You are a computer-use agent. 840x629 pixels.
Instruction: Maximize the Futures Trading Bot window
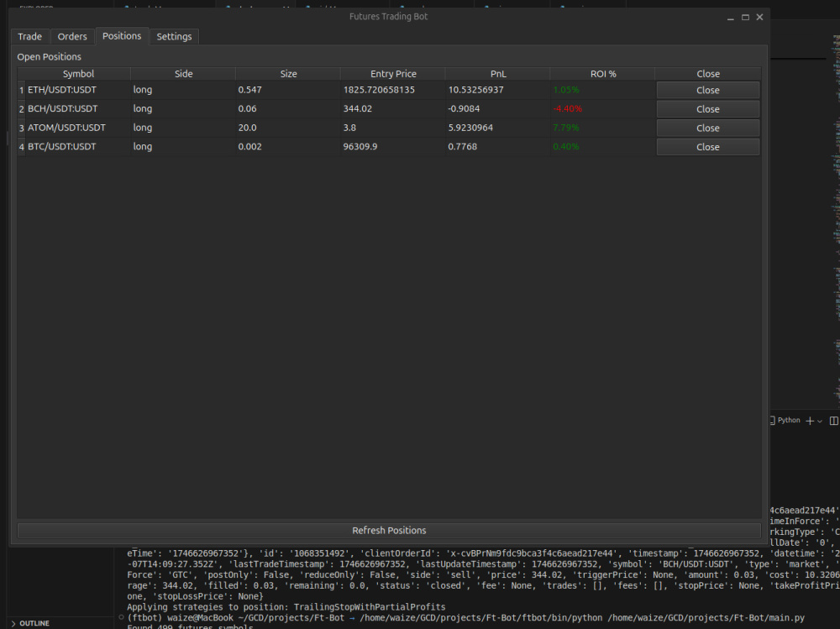click(745, 17)
